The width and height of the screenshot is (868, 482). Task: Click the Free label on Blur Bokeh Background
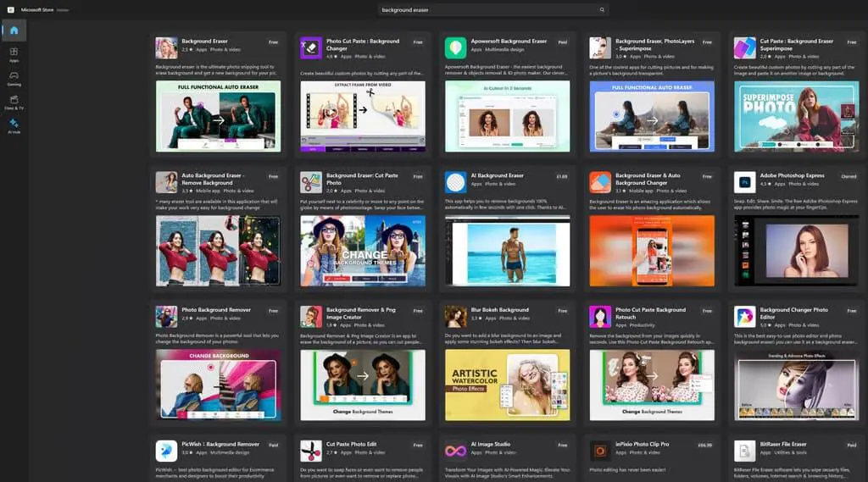point(563,311)
